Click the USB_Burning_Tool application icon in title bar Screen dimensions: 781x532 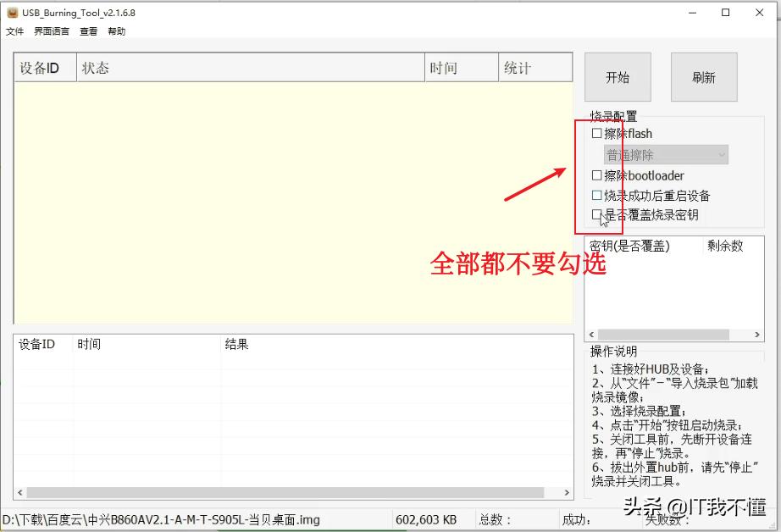point(12,13)
